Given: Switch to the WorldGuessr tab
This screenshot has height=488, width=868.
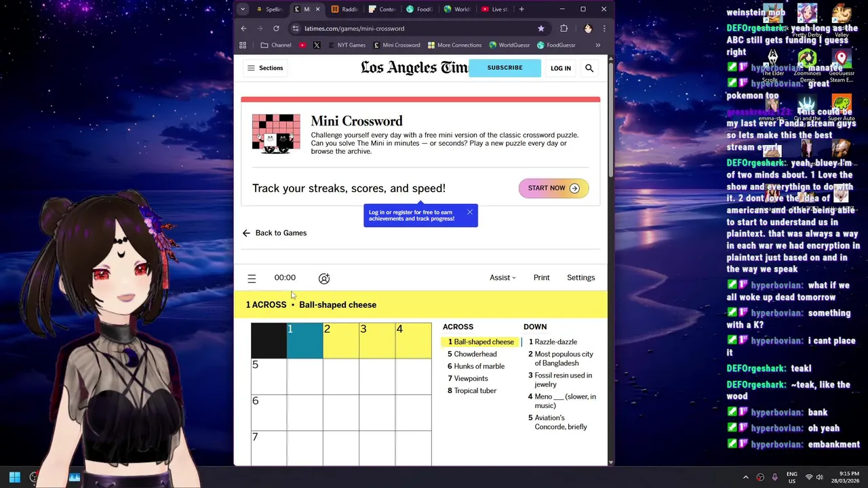Looking at the screenshot, I should coord(456,9).
